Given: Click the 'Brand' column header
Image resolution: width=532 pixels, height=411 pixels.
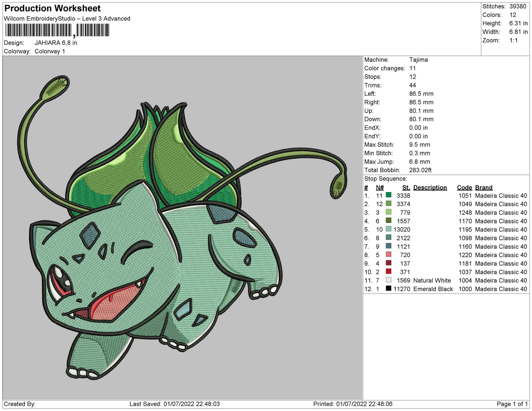Looking at the screenshot, I should click(484, 187).
